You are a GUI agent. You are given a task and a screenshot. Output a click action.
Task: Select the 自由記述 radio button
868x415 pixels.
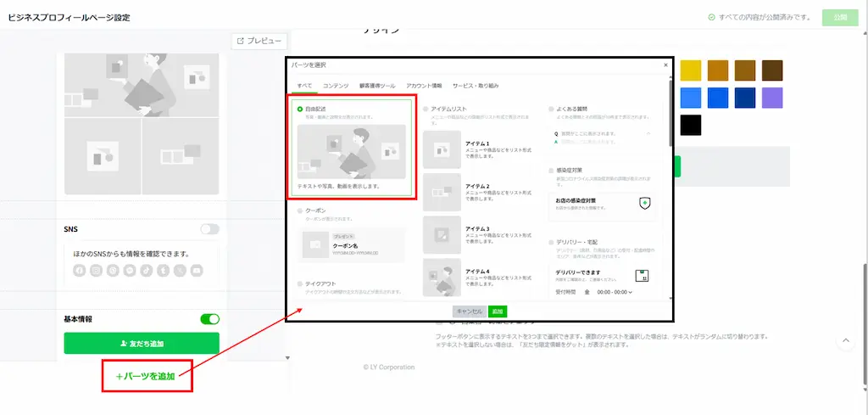pos(300,109)
